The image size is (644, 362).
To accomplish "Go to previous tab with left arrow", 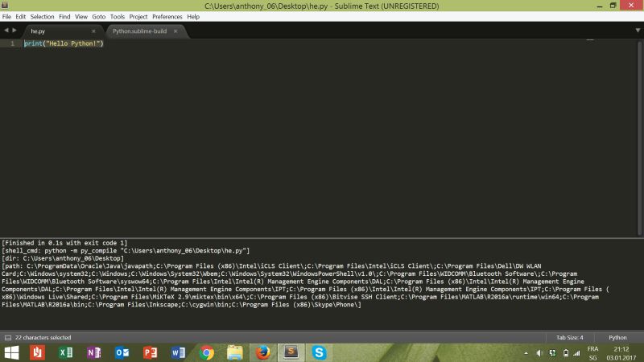I will (6, 31).
